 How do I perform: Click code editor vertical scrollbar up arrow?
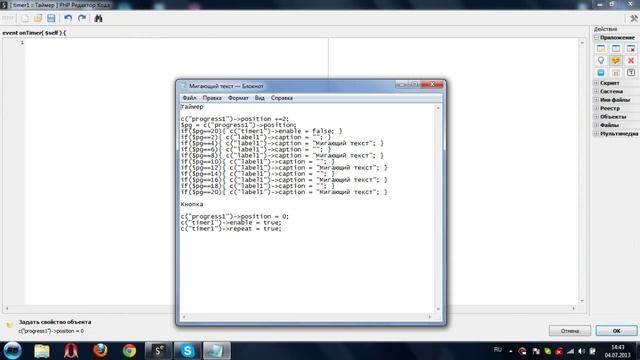click(582, 42)
